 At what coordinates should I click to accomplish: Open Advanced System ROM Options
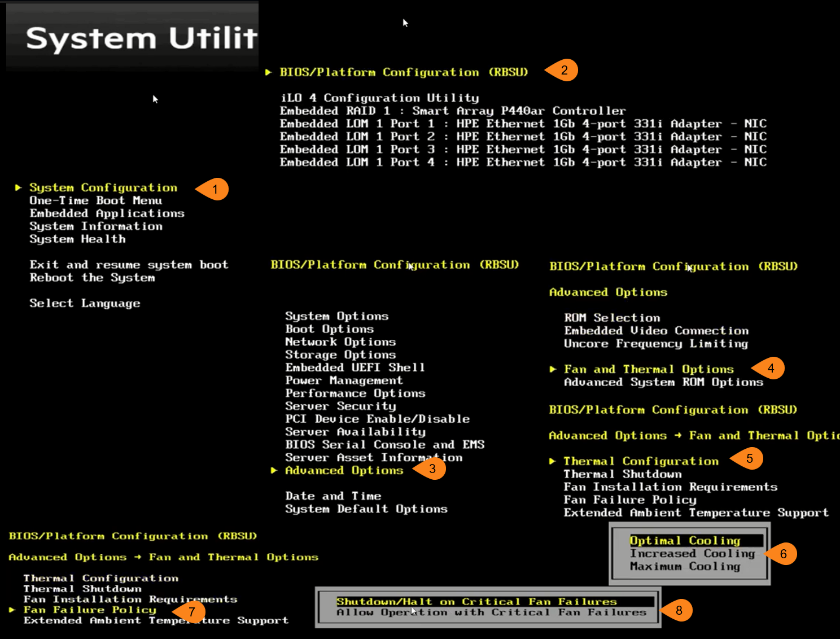pyautogui.click(x=663, y=382)
